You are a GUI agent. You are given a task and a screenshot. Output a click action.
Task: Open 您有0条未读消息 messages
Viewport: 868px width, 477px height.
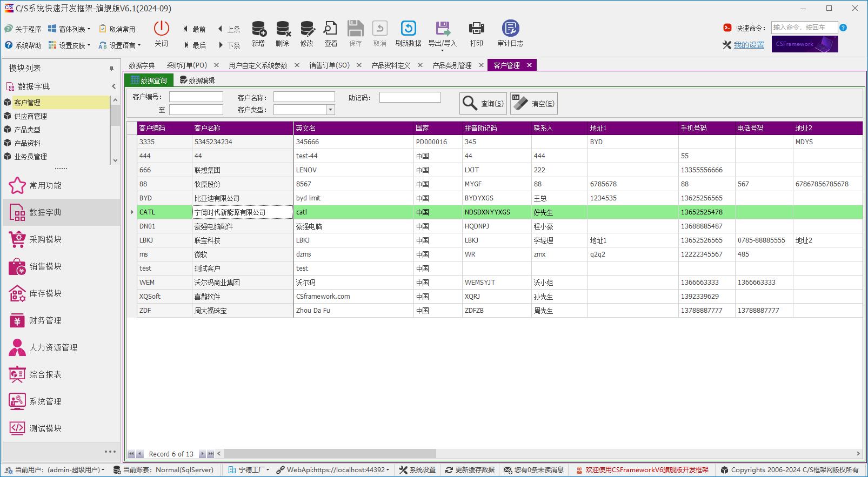(533, 470)
